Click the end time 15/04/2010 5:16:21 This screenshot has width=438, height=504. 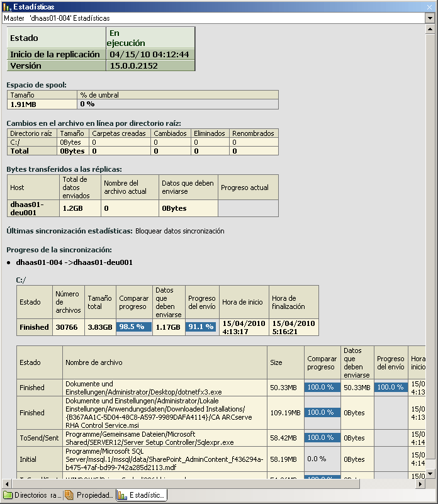293,327
